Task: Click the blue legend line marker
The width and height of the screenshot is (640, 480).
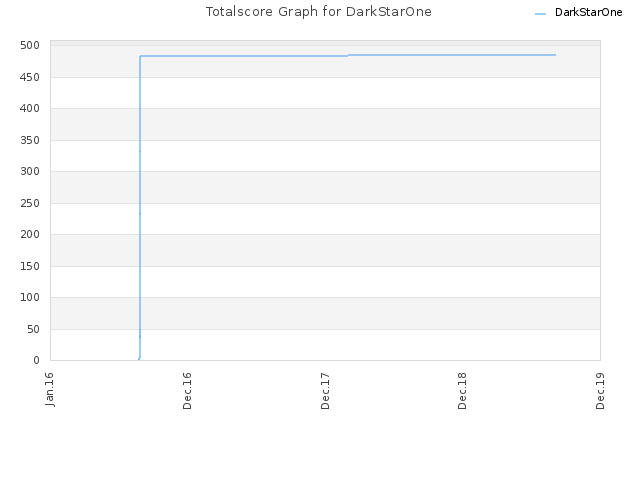Action: point(540,14)
